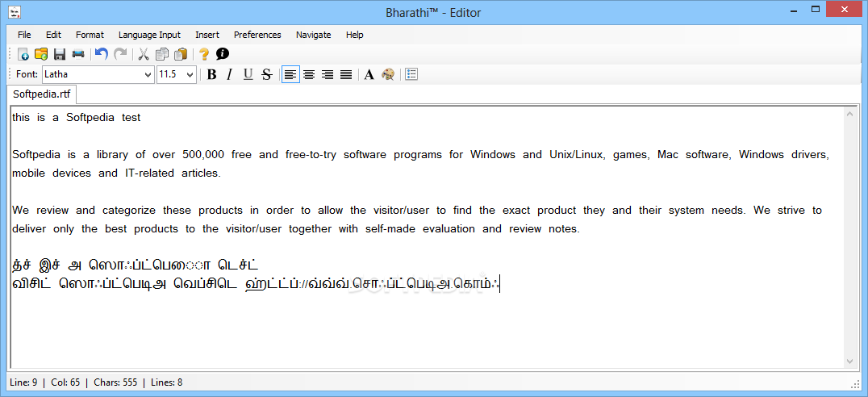The height and width of the screenshot is (397, 868).
Task: Toggle strikethrough formatting
Action: pyautogui.click(x=267, y=74)
